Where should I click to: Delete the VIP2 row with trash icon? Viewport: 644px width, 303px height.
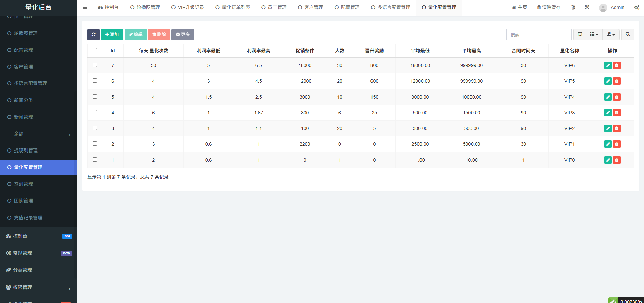(x=617, y=128)
